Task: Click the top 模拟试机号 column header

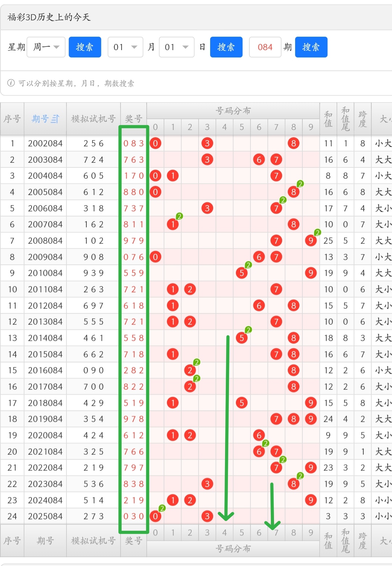Action: [93, 119]
